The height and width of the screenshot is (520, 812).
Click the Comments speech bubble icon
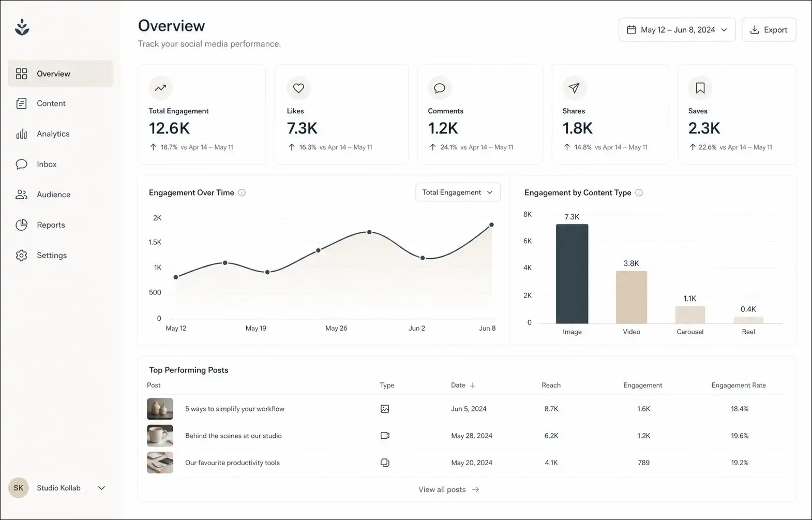440,88
